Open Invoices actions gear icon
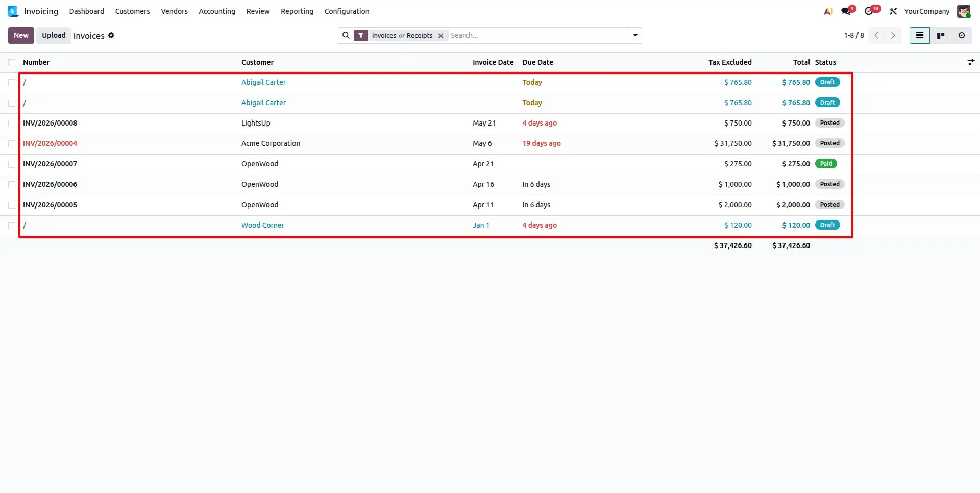 111,35
